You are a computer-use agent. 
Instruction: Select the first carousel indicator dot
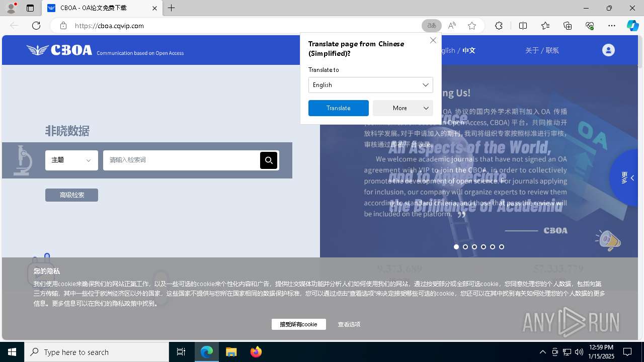456,247
